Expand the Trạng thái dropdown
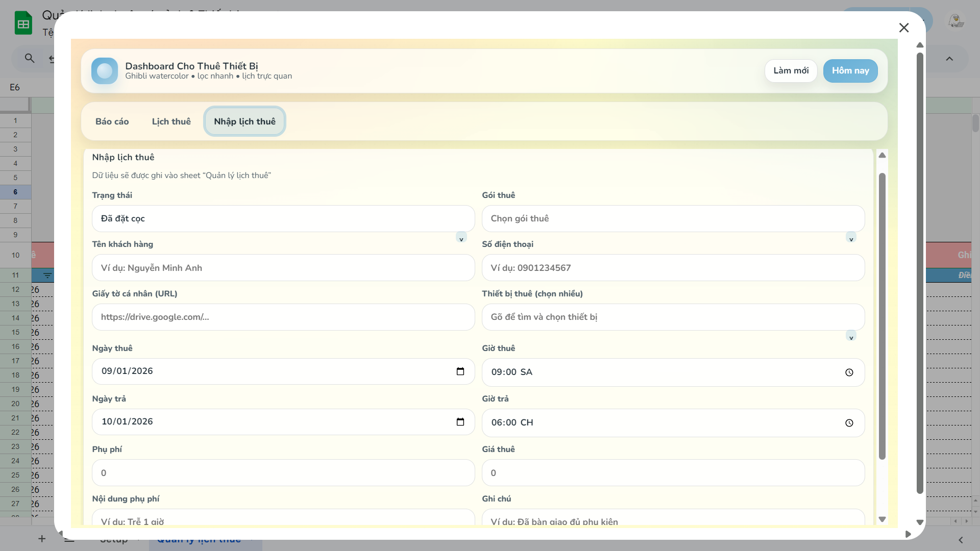 click(x=461, y=238)
